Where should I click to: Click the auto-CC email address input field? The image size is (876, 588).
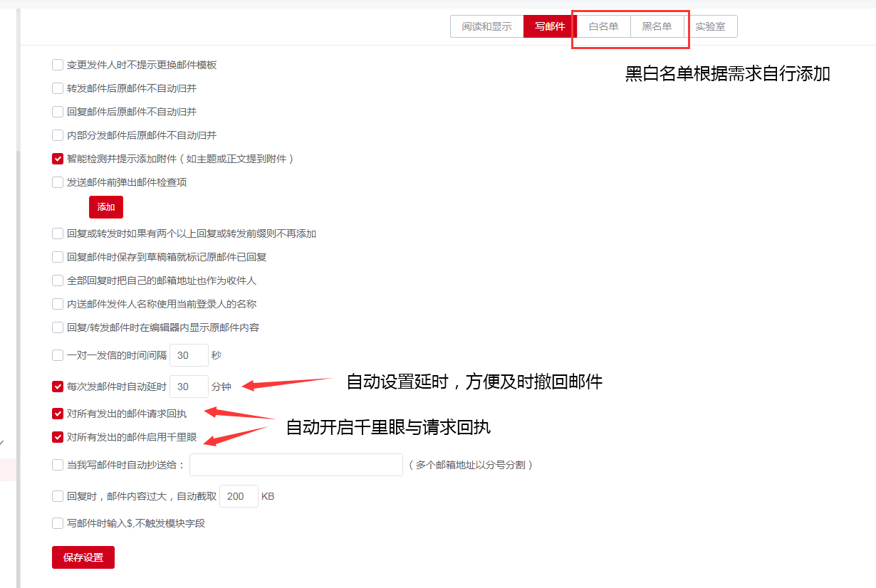pyautogui.click(x=296, y=465)
